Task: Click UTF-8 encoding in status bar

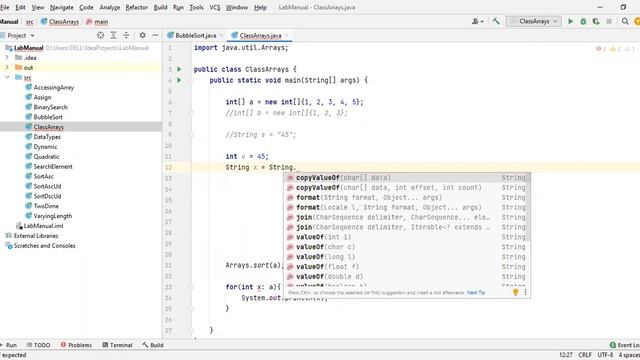Action: click(605, 355)
